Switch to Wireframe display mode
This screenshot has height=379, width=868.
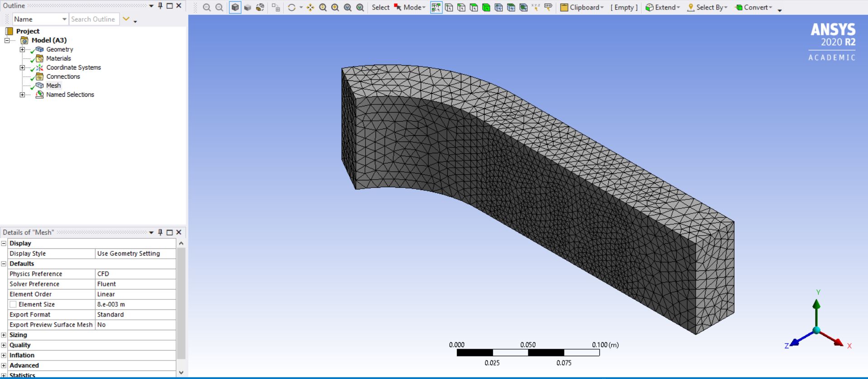coord(260,7)
